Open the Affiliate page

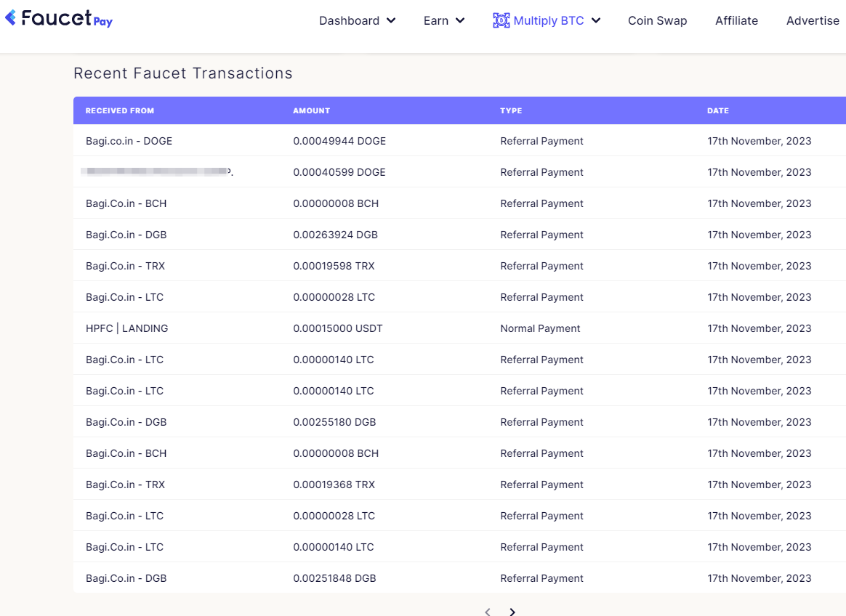tap(736, 20)
